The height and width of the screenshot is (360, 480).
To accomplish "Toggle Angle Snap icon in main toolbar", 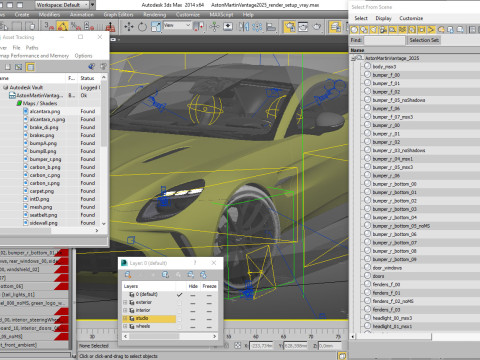I will [x=62, y=26].
